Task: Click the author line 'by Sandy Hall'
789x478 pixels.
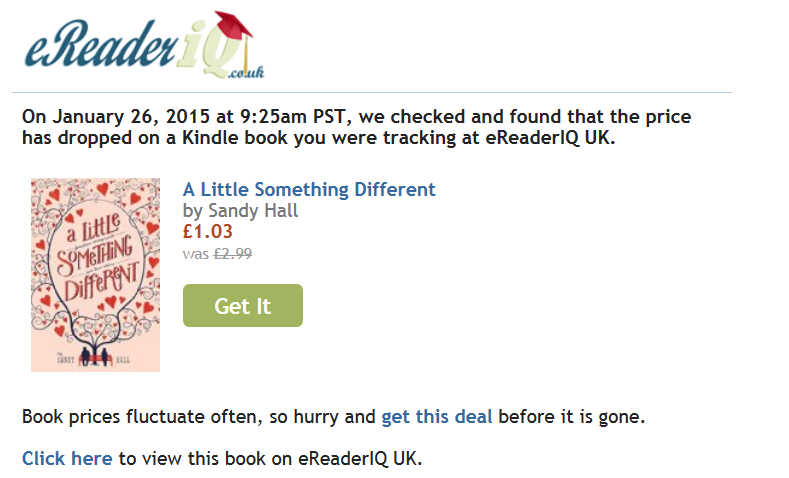Action: (x=240, y=211)
